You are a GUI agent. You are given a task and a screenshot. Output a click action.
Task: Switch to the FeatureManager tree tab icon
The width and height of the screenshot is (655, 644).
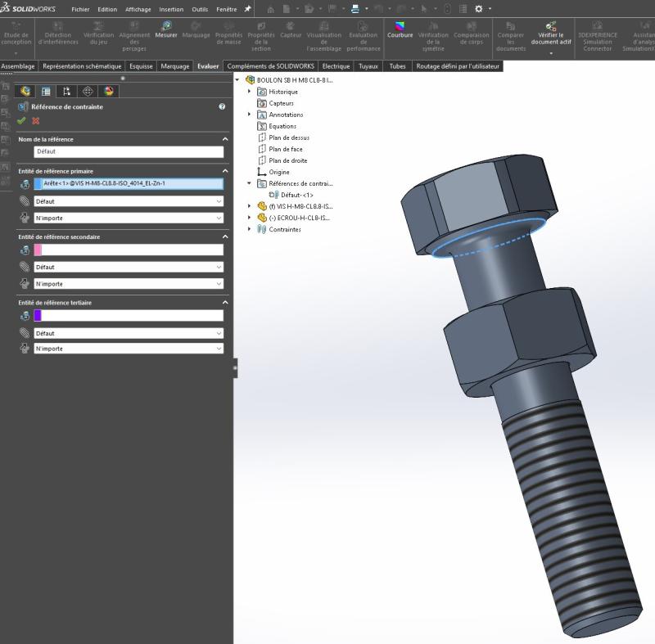point(25,91)
